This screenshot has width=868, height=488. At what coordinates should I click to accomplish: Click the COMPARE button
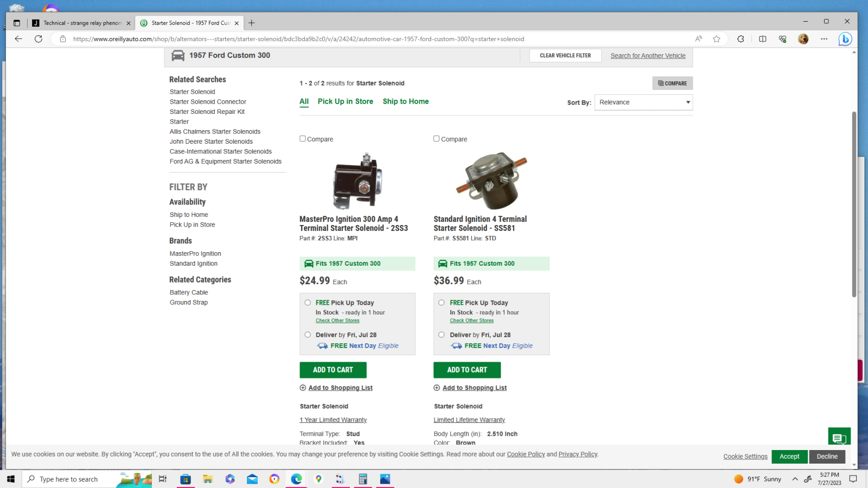click(x=673, y=83)
